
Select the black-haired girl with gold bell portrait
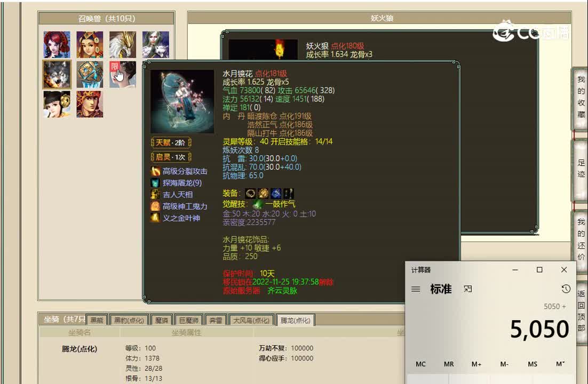coord(57,104)
